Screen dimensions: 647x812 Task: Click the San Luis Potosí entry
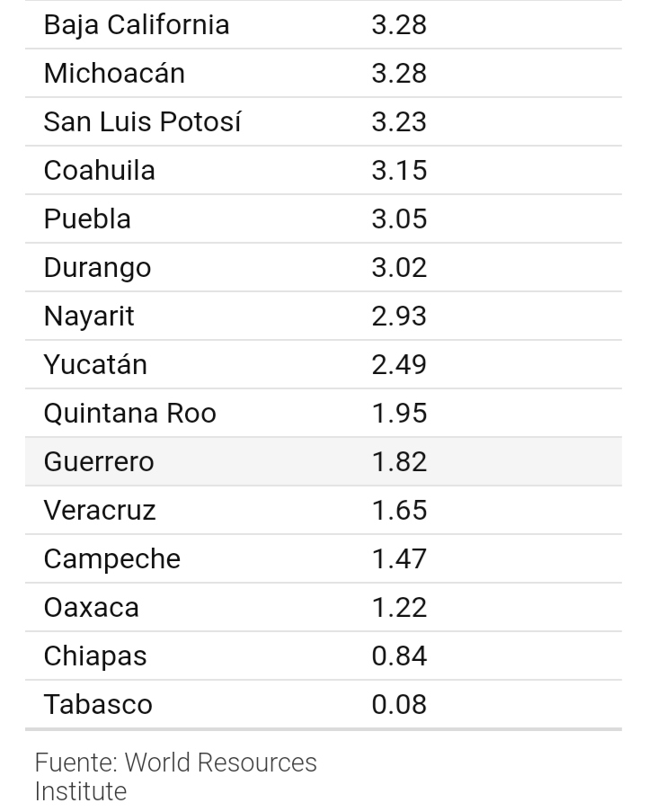[142, 121]
